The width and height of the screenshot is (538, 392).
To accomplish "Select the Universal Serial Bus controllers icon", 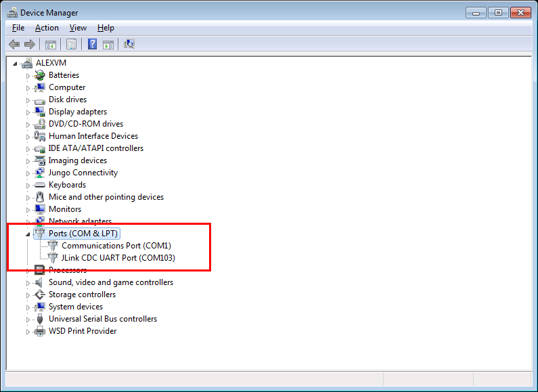I will tap(40, 319).
